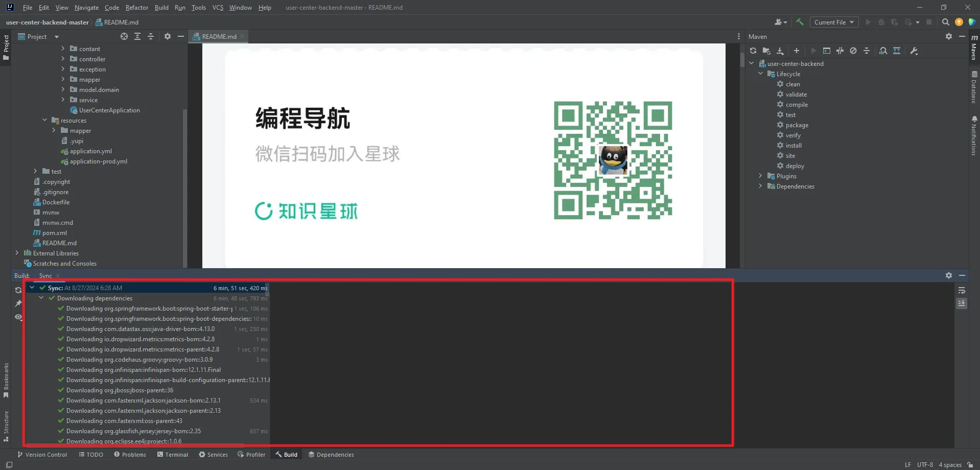This screenshot has width=980, height=470.
Task: Open the Refactor menu
Action: pyautogui.click(x=137, y=7)
